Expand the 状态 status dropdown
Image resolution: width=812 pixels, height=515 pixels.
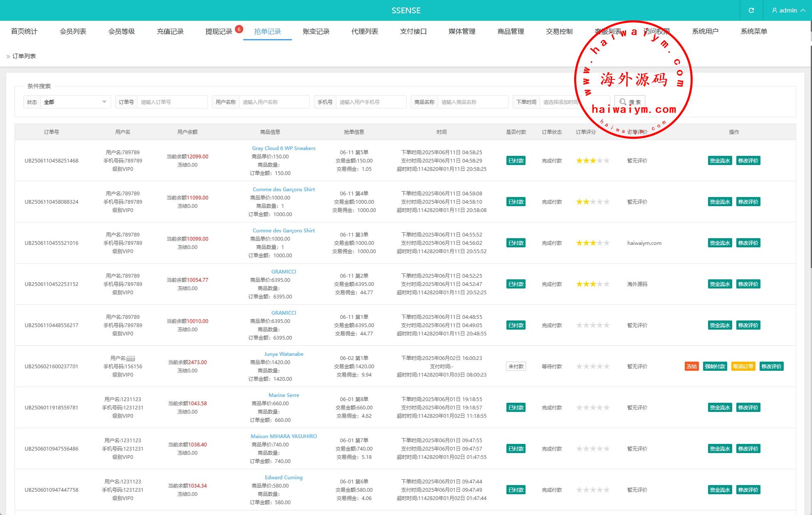(76, 102)
